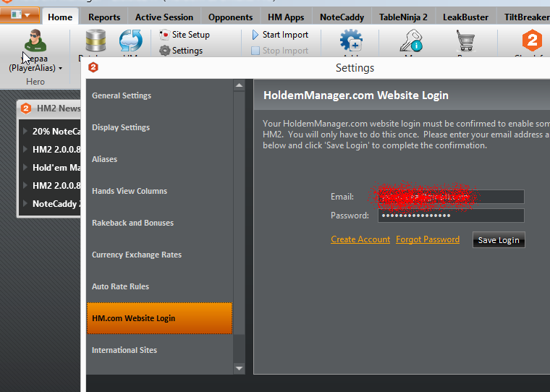This screenshot has width=550, height=392.
Task: Open the Reports tab
Action: (104, 17)
